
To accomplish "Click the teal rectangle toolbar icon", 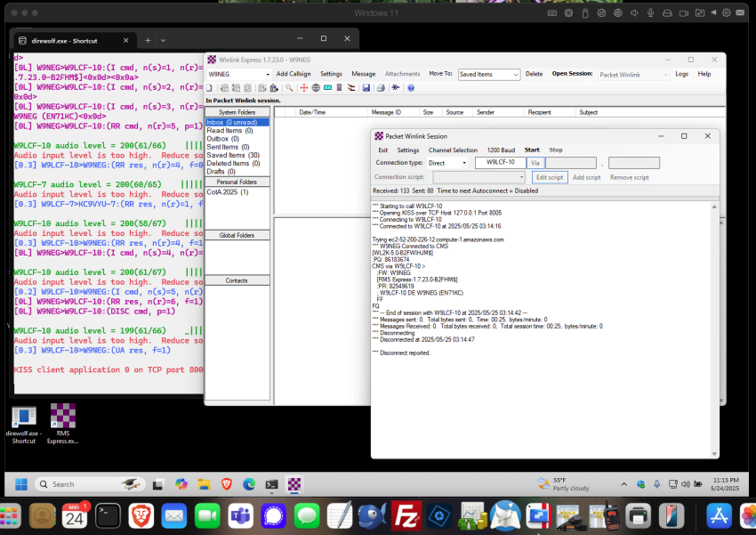I will [x=328, y=88].
